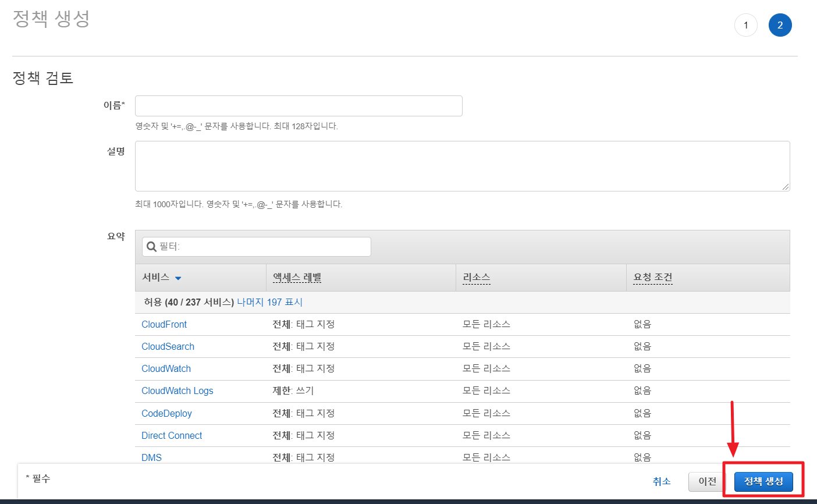
Task: Go to step 1 circle indicator
Action: 745,25
